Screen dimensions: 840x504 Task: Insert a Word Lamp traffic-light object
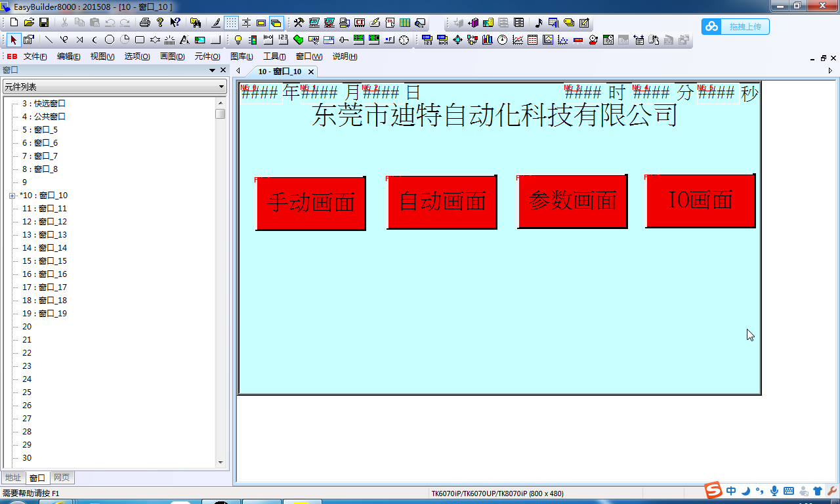pos(253,40)
